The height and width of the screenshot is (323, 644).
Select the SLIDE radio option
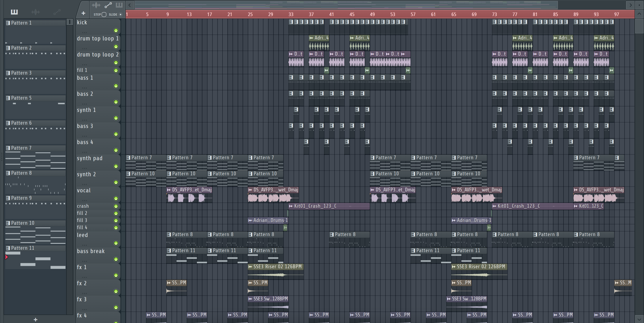coord(121,15)
